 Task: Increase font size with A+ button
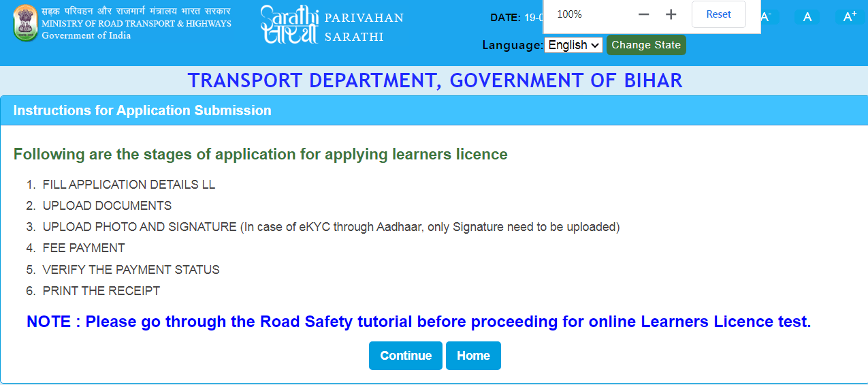pos(850,17)
